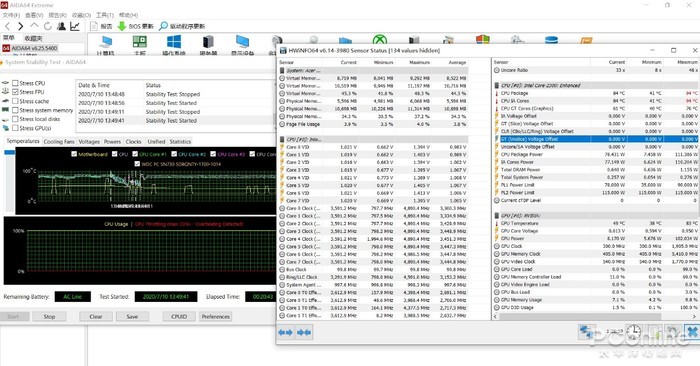The height and width of the screenshot is (366, 700).
Task: Open the Windows operating system category icon
Action: tap(174, 42)
